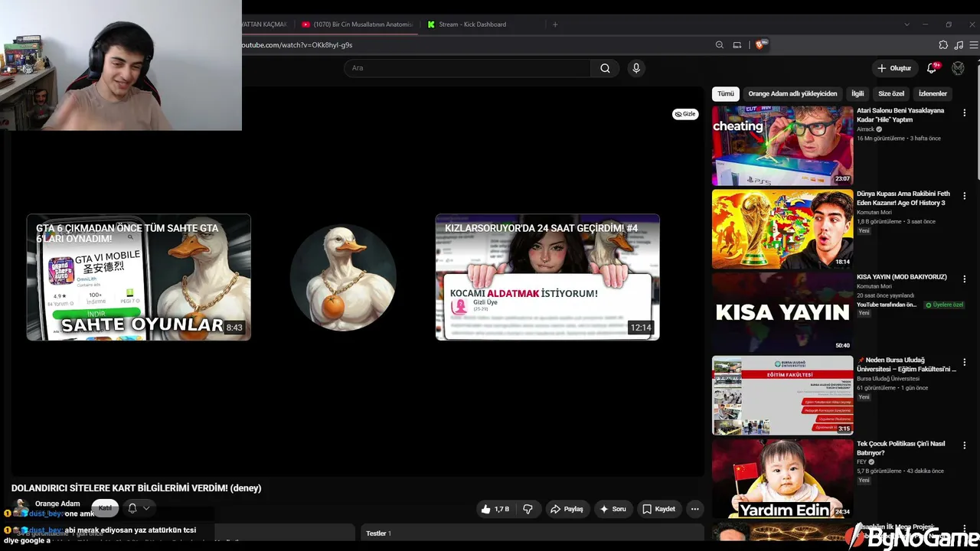Screen dimensions: 980x551
Task: Click the Oluştur create button
Action: click(x=894, y=68)
